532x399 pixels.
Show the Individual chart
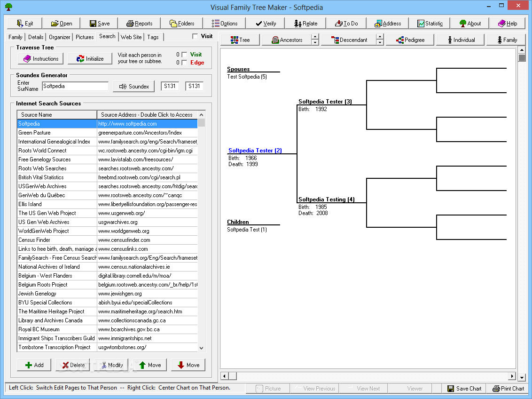pos(461,40)
